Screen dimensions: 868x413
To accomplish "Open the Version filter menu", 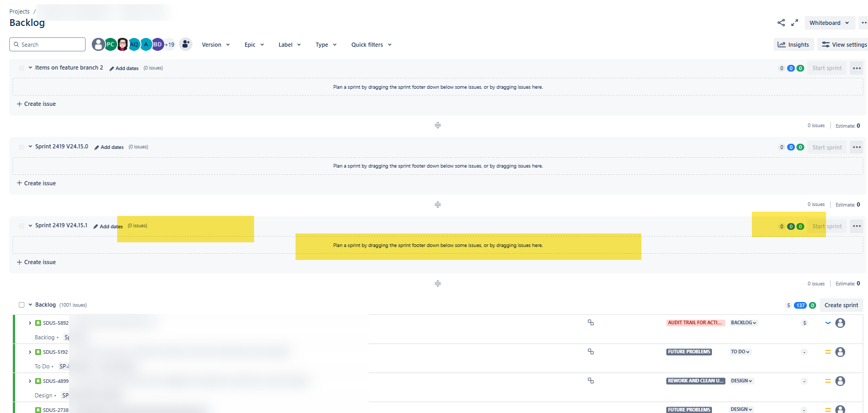I will point(216,45).
